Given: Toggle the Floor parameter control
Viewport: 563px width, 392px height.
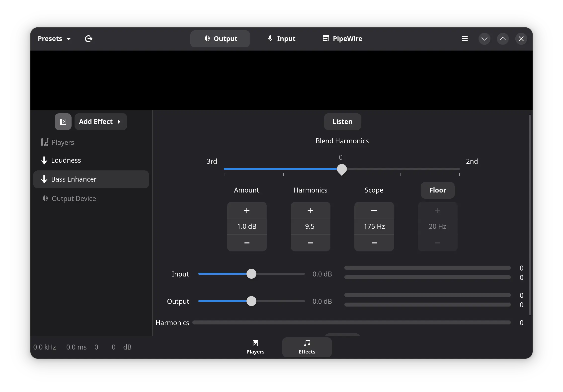Looking at the screenshot, I should pyautogui.click(x=438, y=190).
